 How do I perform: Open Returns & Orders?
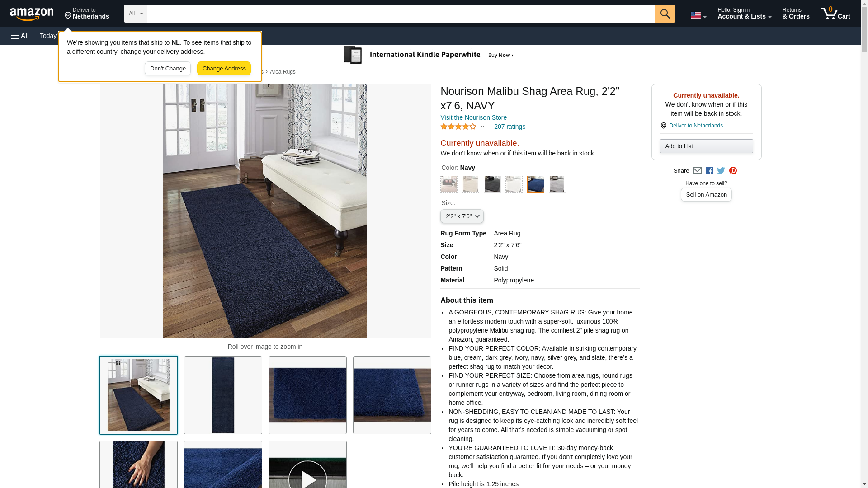(796, 14)
